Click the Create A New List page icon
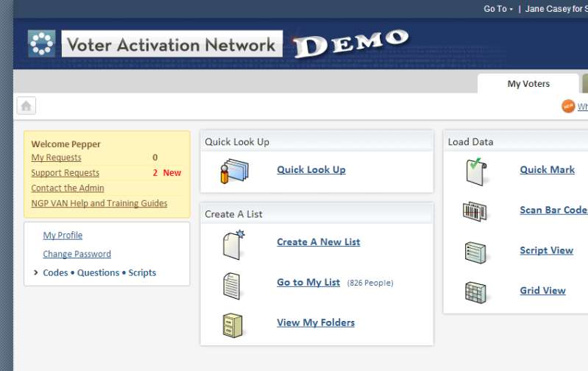 [x=233, y=244]
